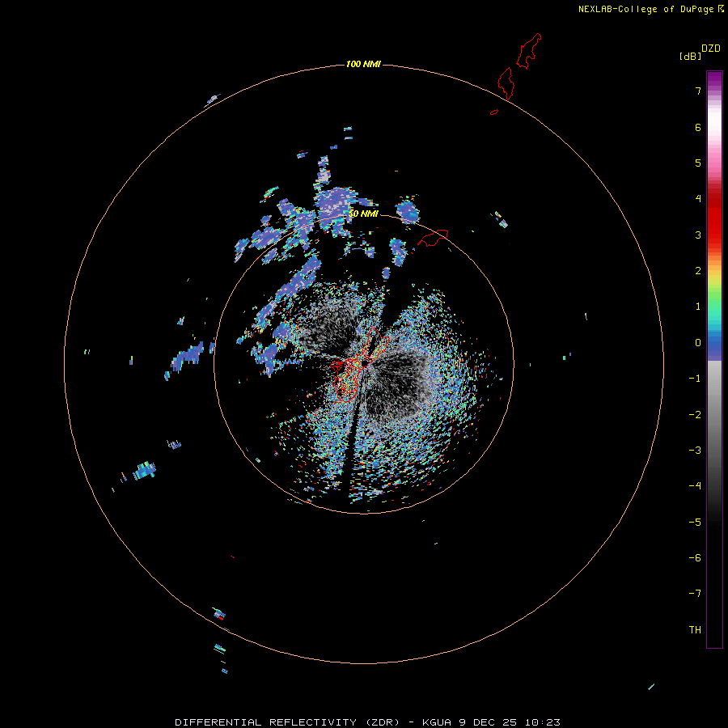Click the DZD color scale label
This screenshot has width=728, height=728.
pyautogui.click(x=711, y=49)
